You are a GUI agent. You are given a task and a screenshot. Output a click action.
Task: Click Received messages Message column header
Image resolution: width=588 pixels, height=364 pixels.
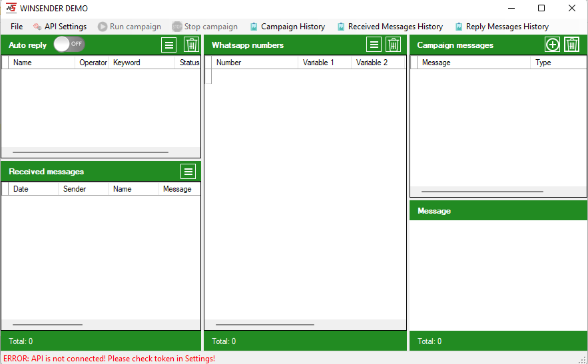179,189
